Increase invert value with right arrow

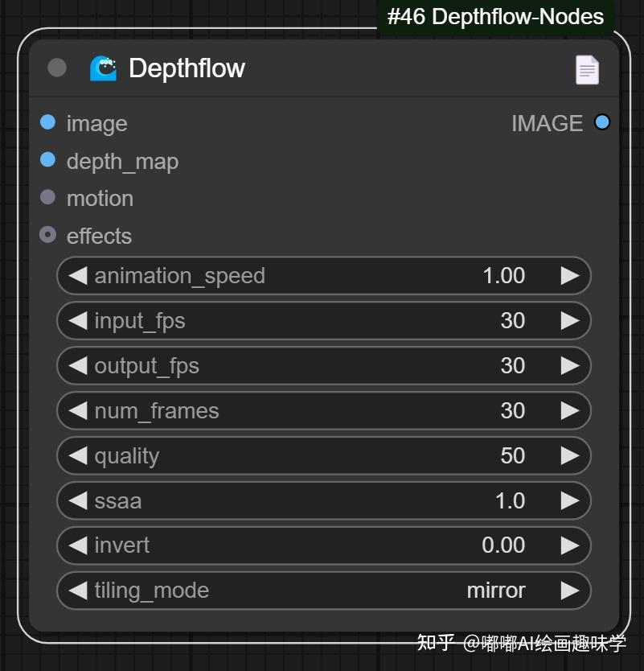[570, 545]
